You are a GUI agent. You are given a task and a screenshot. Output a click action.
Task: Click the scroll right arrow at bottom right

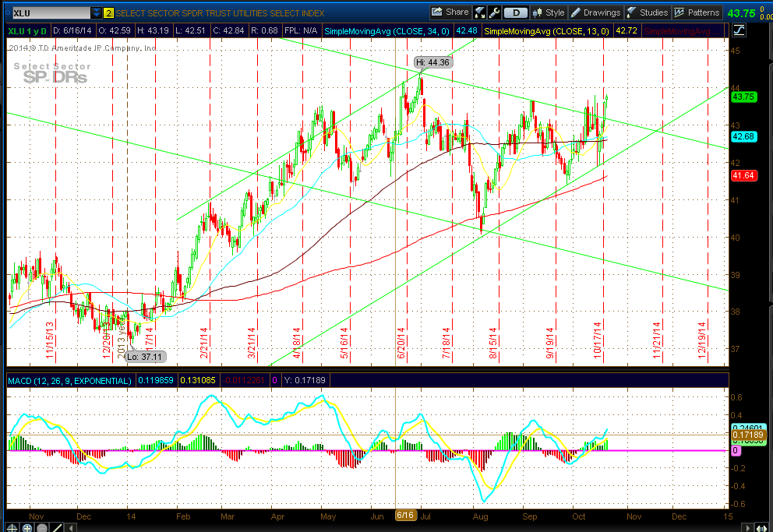pos(748,528)
